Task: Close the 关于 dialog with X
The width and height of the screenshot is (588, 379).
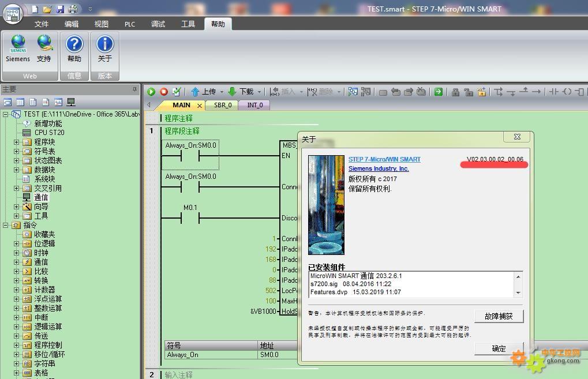Action: tap(517, 137)
